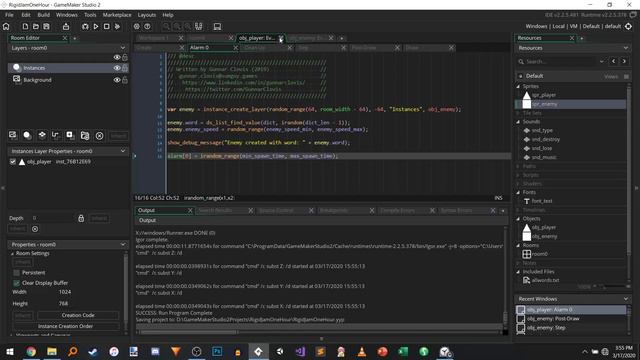Uncheck the obj_player instance checkbox

pos(13,162)
